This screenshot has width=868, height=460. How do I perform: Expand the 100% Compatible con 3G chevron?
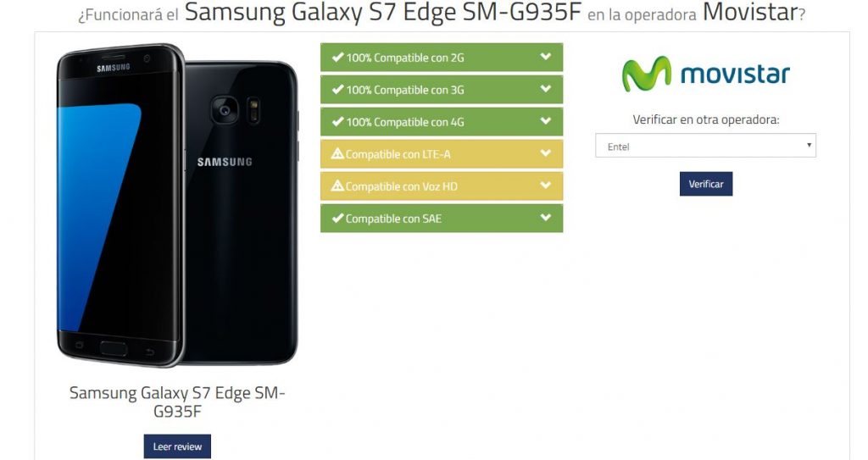[546, 89]
